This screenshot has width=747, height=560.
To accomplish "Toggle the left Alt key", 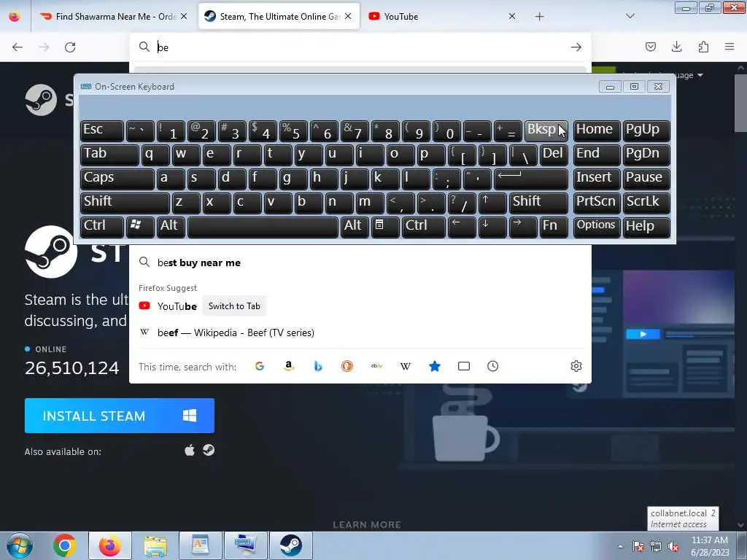I will point(171,227).
